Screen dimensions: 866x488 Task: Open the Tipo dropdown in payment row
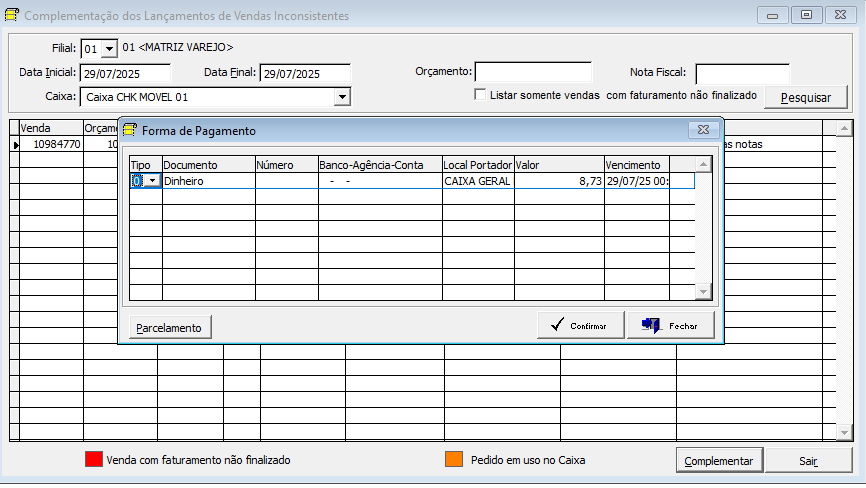coord(152,181)
